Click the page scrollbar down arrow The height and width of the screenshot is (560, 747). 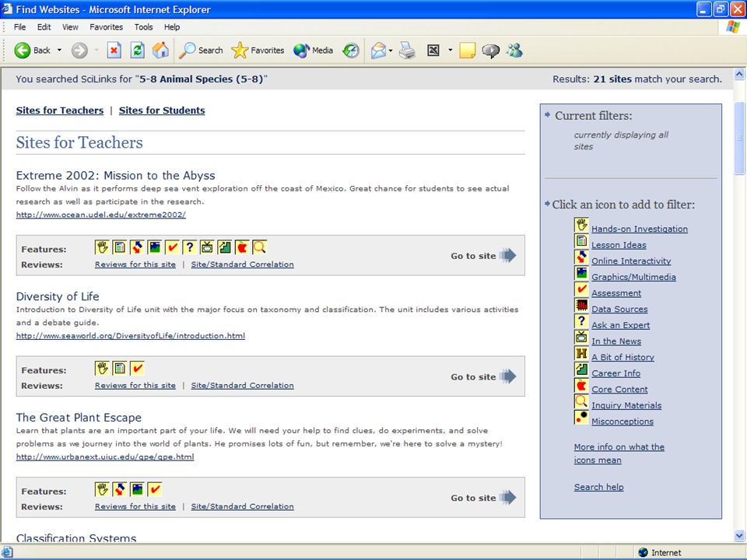point(739,536)
